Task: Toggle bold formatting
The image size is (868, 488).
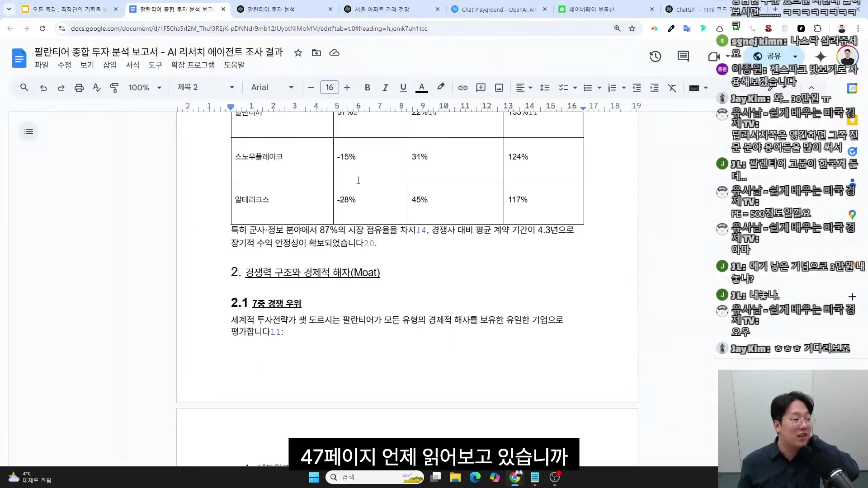Action: point(368,88)
